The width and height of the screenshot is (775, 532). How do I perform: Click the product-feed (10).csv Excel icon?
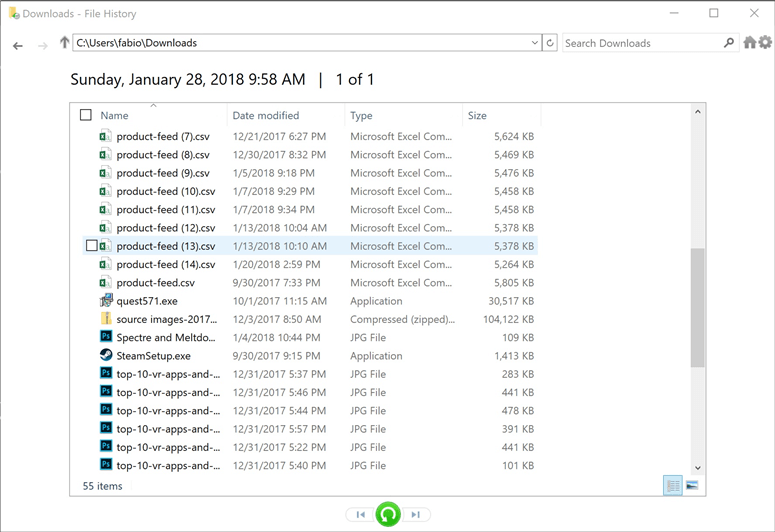[105, 191]
